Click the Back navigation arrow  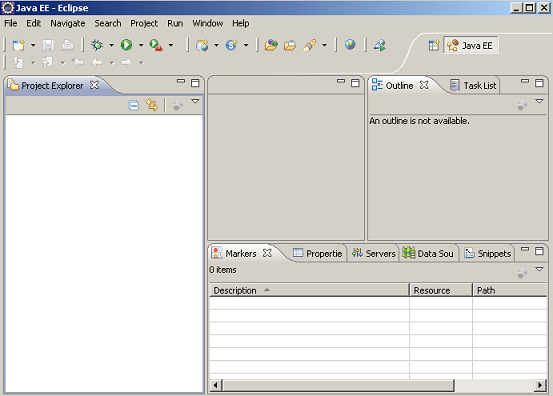tap(97, 63)
